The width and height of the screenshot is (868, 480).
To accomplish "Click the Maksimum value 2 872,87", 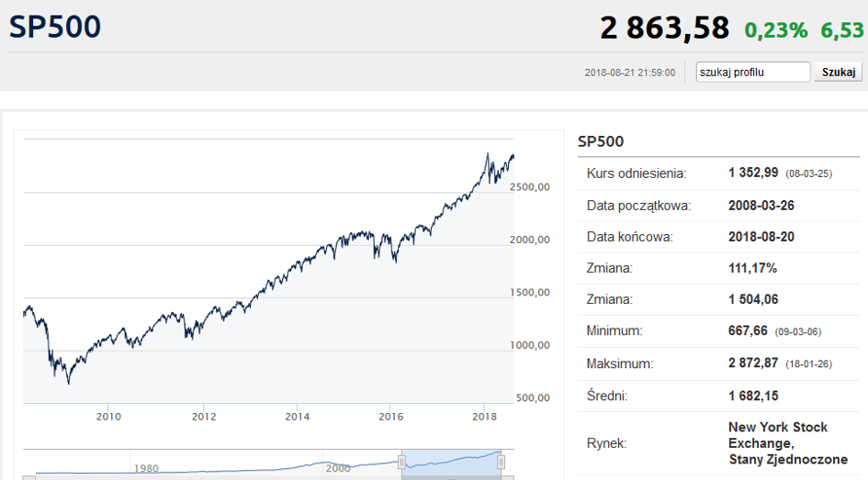I will [752, 363].
